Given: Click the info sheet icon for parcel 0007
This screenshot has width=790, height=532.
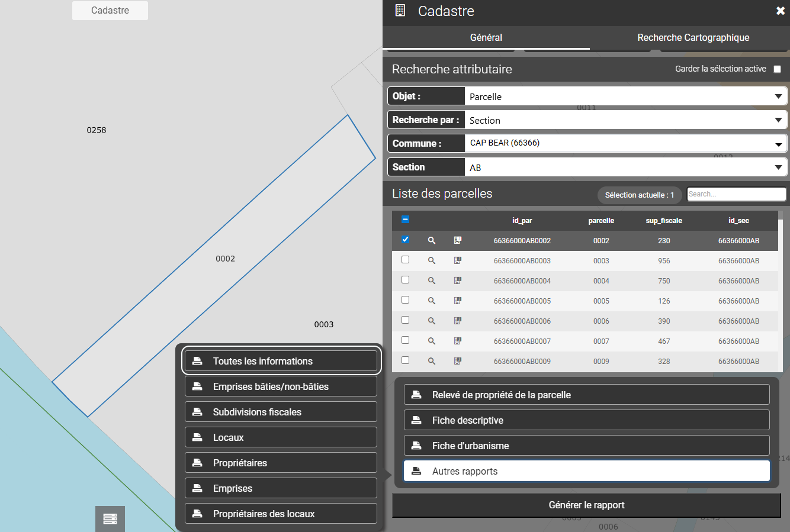Looking at the screenshot, I should (x=458, y=341).
